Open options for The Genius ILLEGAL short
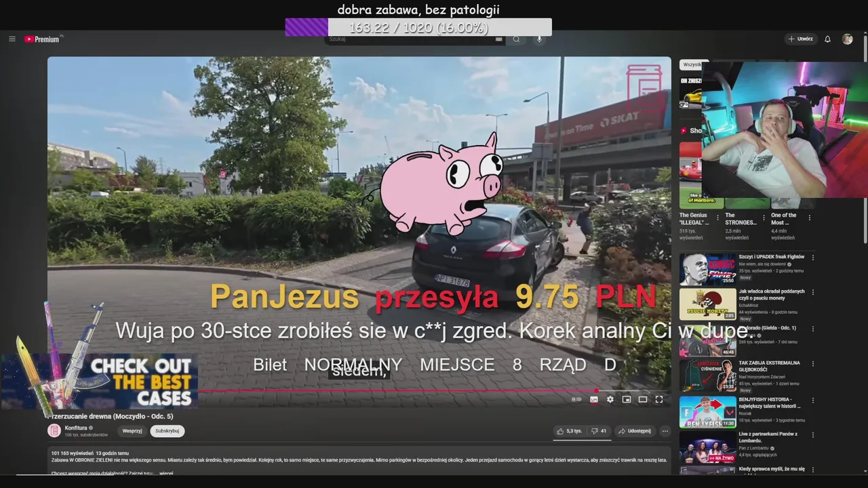This screenshot has width=868, height=488. click(x=718, y=218)
